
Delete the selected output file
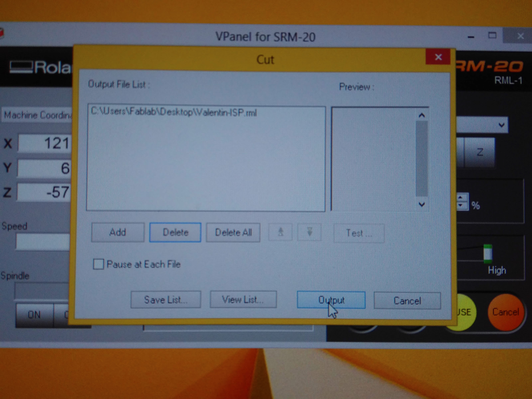click(175, 232)
